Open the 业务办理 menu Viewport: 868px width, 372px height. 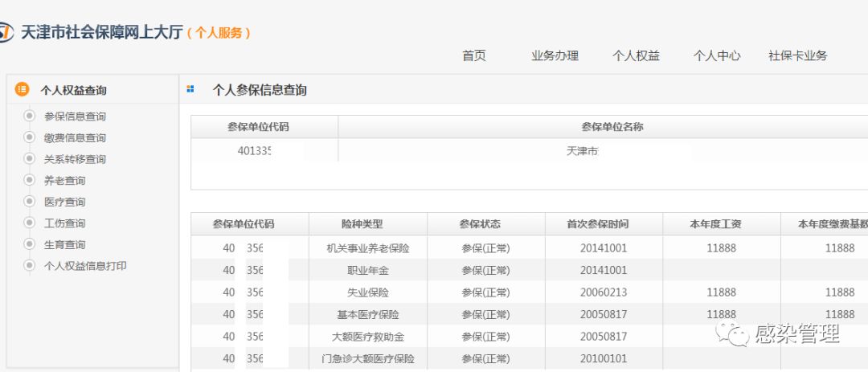click(555, 55)
